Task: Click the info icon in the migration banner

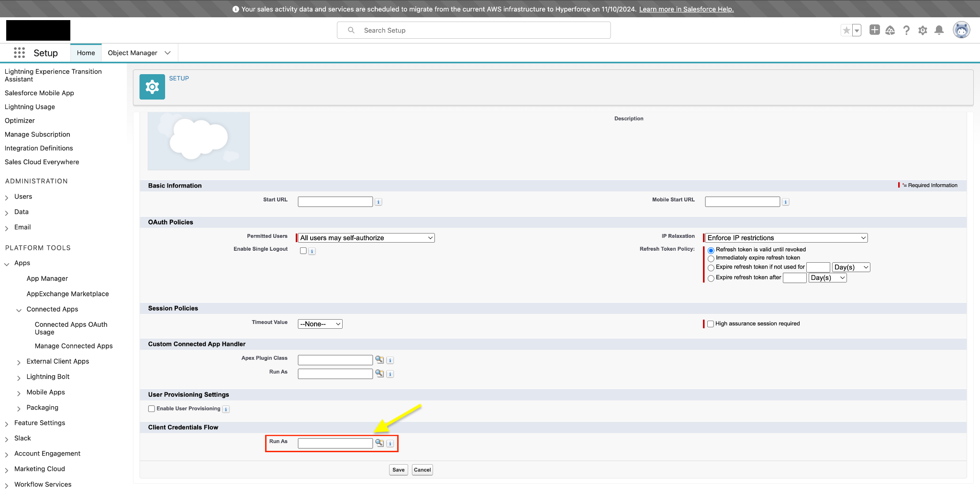Action: (235, 9)
